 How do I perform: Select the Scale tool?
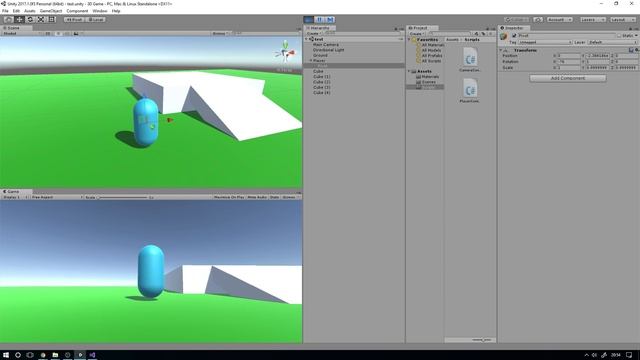41,20
